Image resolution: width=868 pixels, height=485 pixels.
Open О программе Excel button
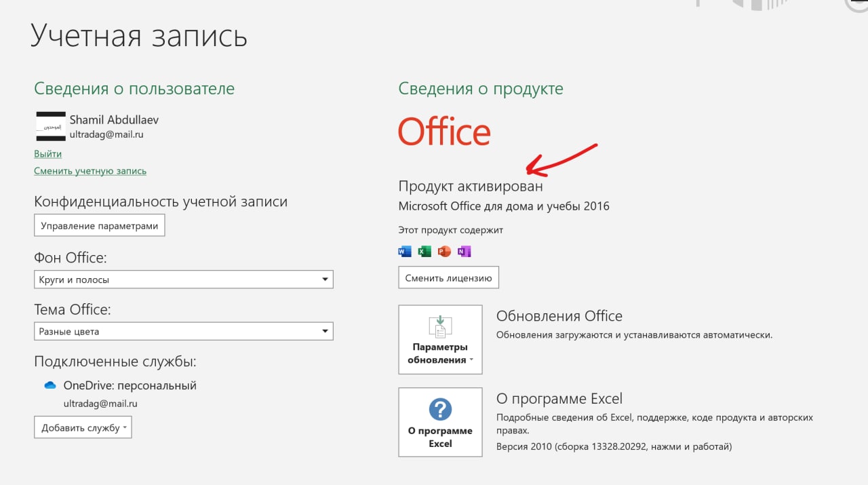(x=440, y=422)
